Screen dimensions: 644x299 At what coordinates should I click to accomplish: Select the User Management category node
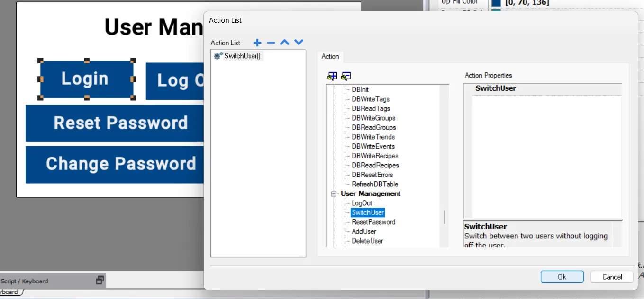tap(371, 193)
